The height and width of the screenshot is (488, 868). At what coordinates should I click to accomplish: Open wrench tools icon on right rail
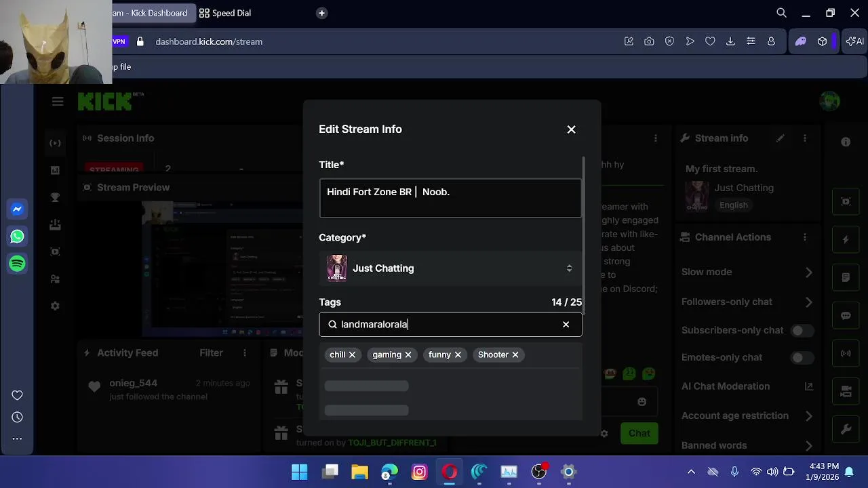click(846, 429)
